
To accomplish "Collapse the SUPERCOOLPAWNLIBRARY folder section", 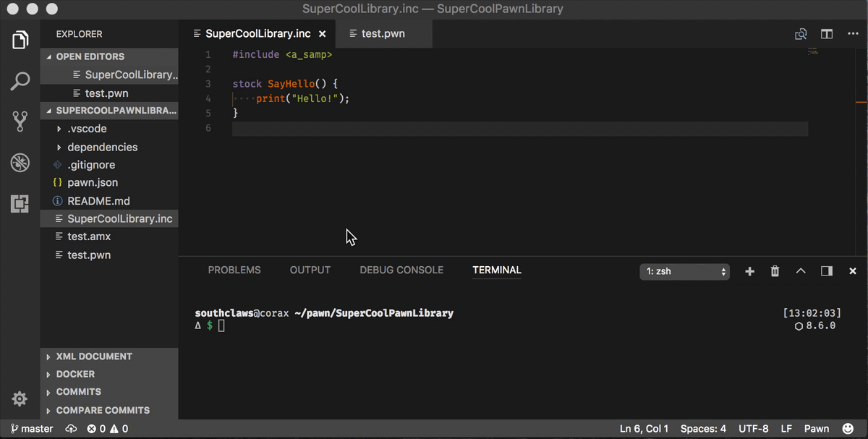I will [109, 111].
